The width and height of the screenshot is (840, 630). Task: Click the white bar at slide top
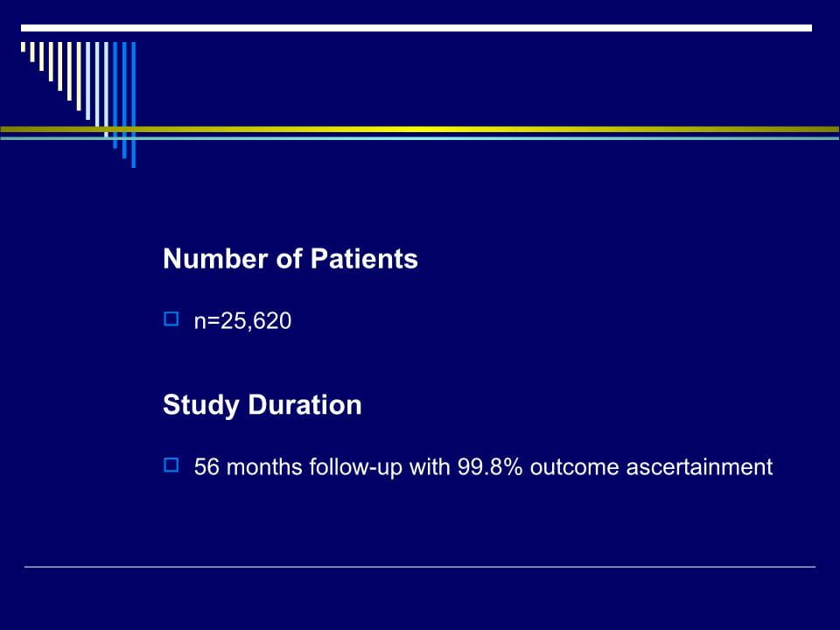click(x=416, y=28)
